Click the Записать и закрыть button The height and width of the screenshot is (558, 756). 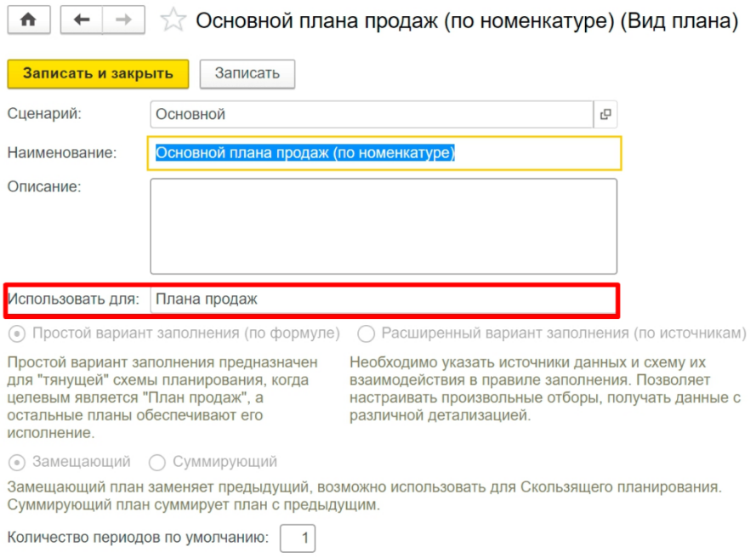pos(98,73)
